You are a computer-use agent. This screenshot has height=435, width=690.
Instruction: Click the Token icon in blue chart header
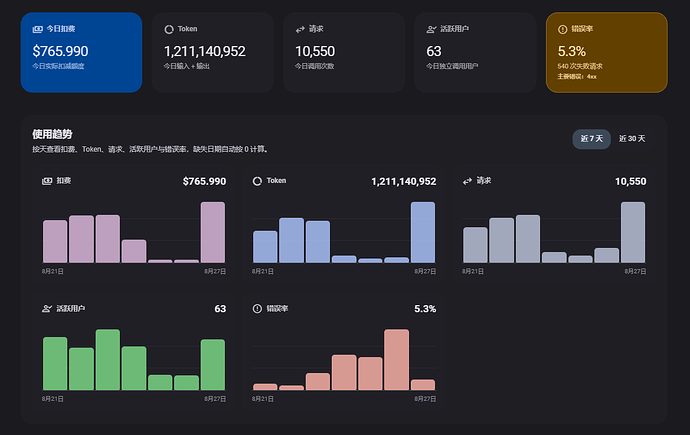click(257, 181)
